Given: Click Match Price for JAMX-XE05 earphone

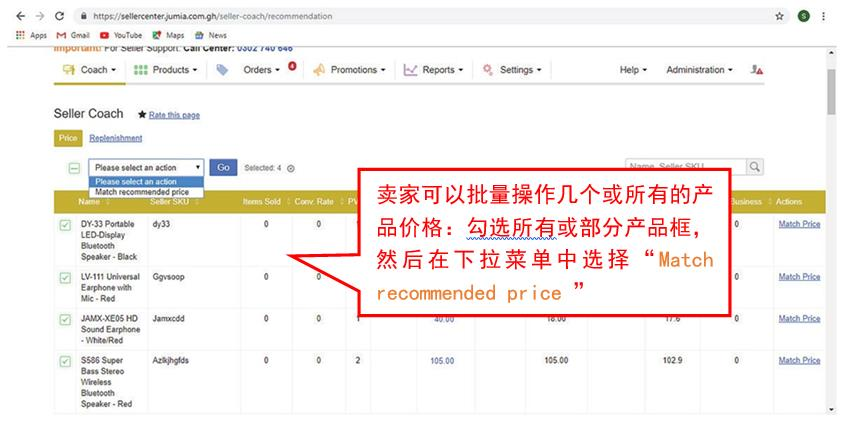Looking at the screenshot, I should tap(799, 319).
